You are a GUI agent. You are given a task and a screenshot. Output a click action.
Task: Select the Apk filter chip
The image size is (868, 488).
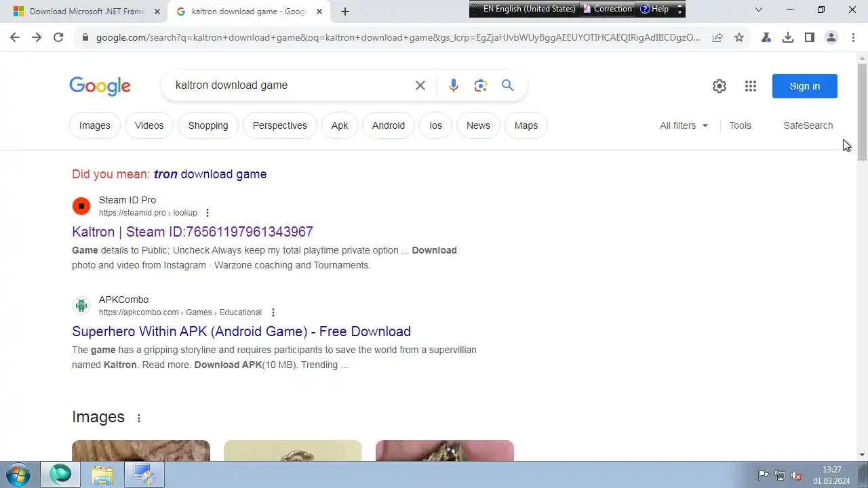click(340, 125)
